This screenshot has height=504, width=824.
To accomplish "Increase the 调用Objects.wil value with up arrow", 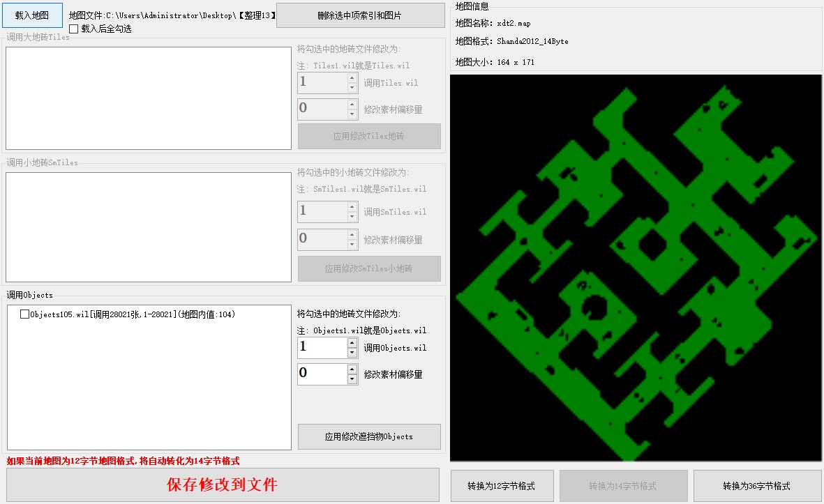I will [352, 342].
